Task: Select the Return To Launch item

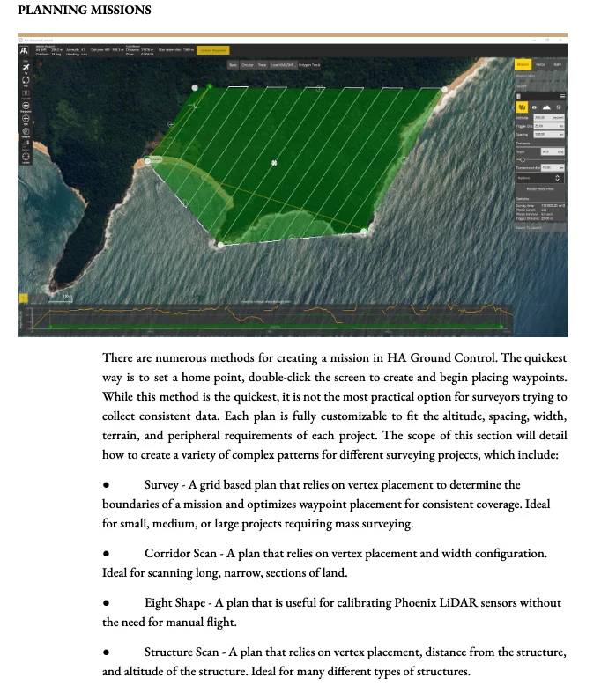Action: (x=541, y=228)
